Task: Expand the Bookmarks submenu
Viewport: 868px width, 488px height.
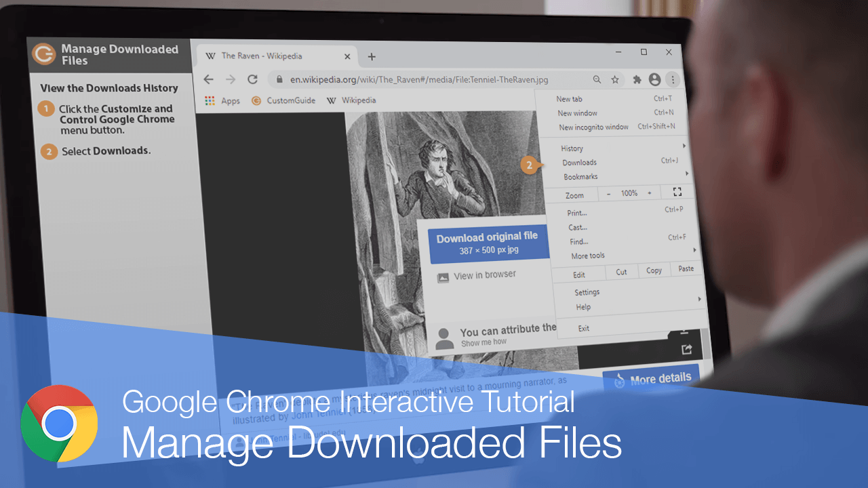Action: coord(580,176)
